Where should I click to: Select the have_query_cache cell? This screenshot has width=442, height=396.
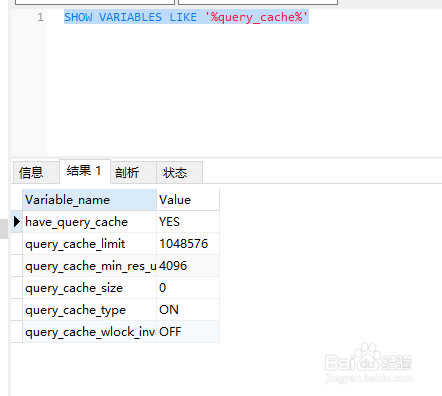point(89,222)
